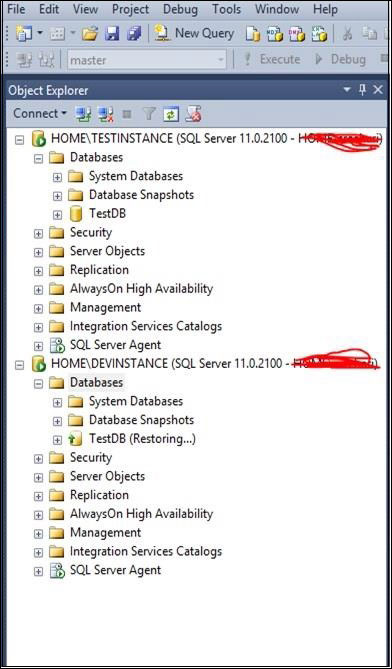Open the Project menu

point(131,9)
